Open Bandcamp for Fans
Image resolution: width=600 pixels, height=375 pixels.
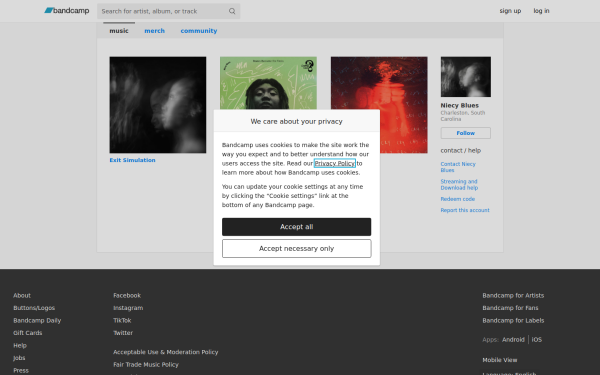point(510,308)
